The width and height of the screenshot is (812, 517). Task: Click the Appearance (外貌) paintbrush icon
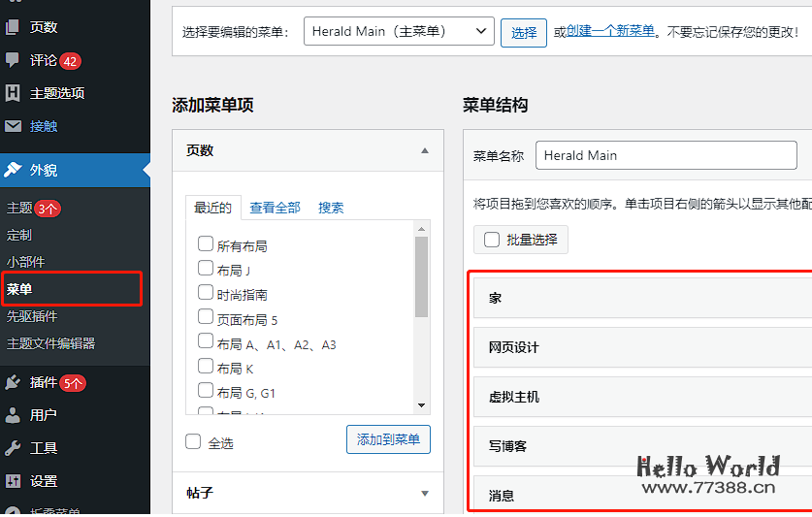13,170
